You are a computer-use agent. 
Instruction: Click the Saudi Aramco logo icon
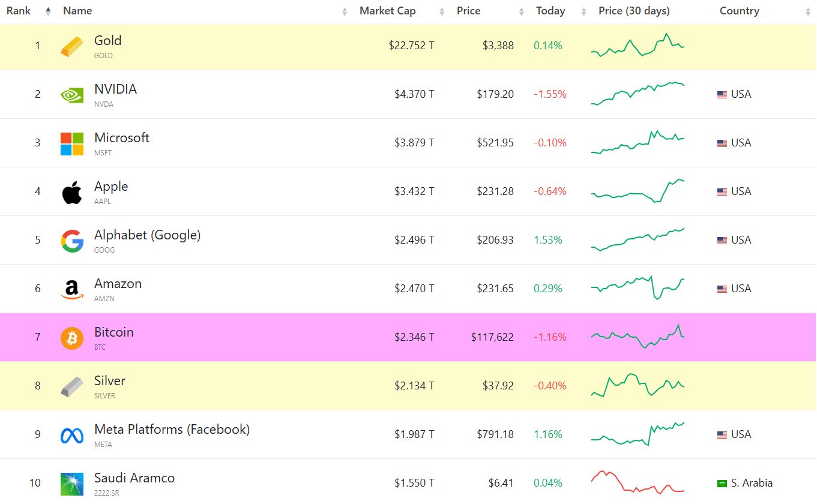coord(72,484)
